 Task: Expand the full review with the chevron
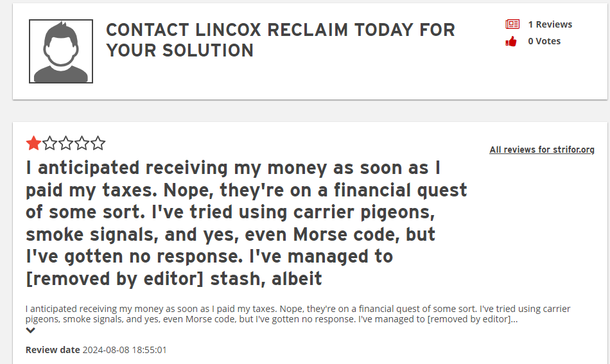(x=30, y=331)
